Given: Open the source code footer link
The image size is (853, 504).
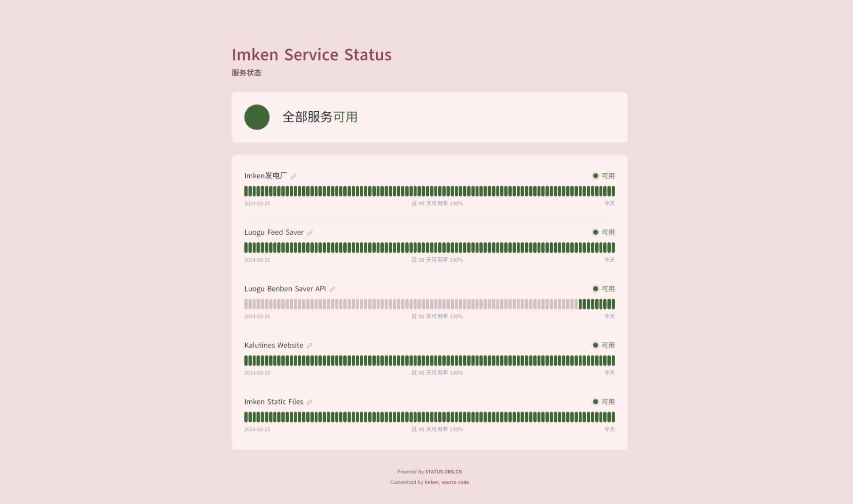Looking at the screenshot, I should tap(455, 482).
